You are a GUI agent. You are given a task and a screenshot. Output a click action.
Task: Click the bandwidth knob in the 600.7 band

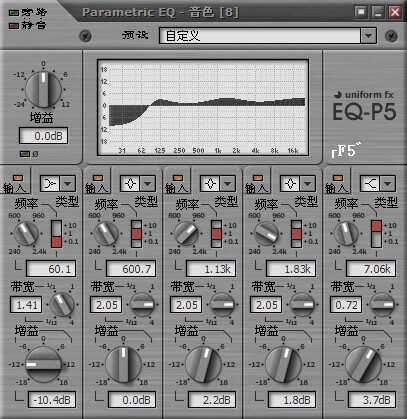142,304
